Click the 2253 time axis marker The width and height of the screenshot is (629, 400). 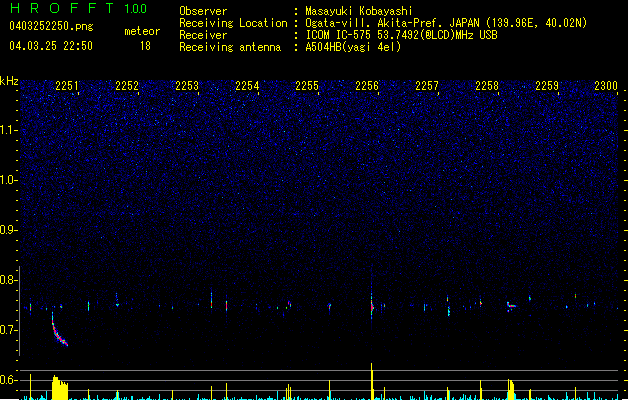coord(187,85)
